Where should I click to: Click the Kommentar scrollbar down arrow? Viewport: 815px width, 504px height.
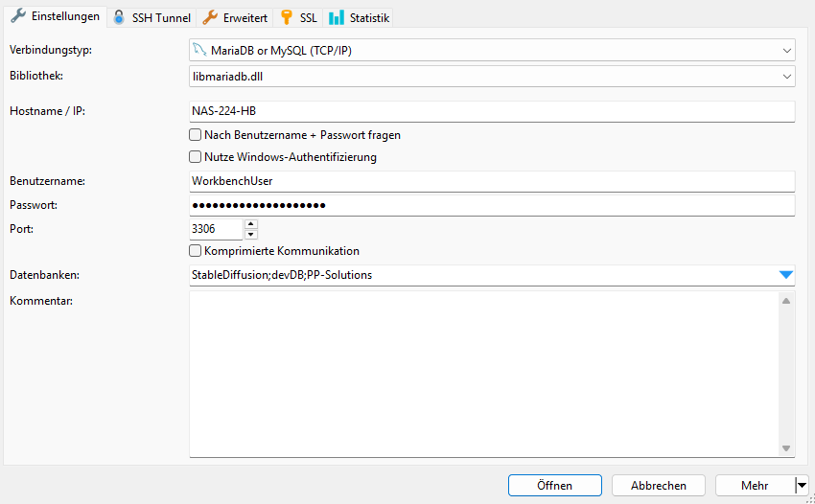pyautogui.click(x=786, y=448)
